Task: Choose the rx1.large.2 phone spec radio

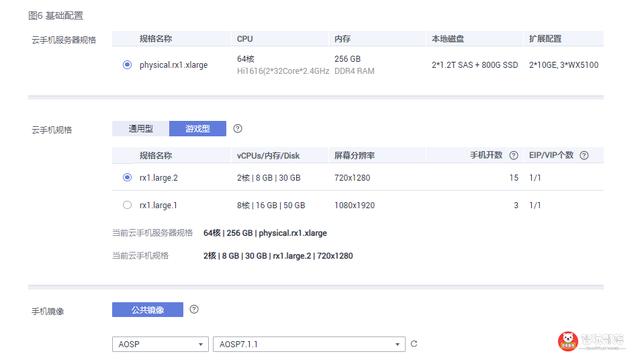Action: pyautogui.click(x=127, y=177)
